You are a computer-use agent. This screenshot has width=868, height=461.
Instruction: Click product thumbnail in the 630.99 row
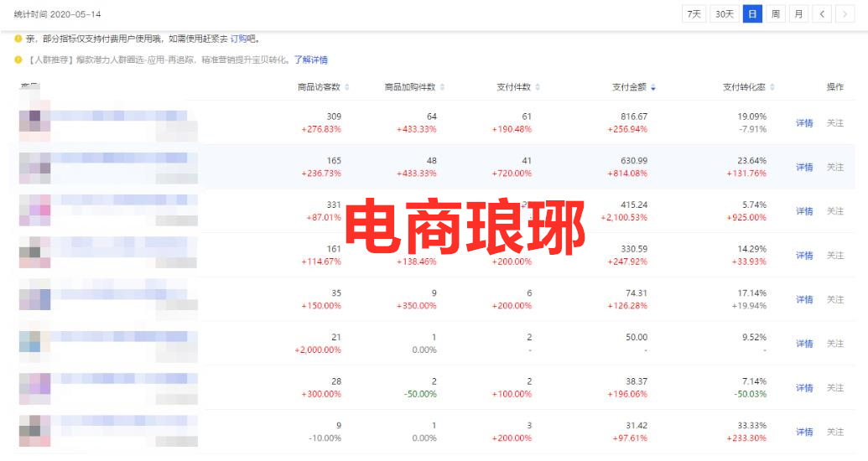tap(35, 167)
